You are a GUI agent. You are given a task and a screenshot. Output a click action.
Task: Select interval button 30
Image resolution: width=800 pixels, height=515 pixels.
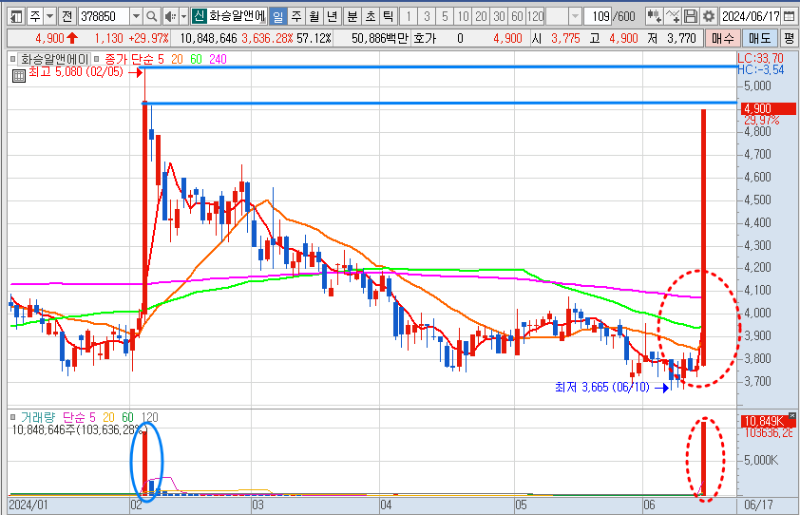point(499,16)
